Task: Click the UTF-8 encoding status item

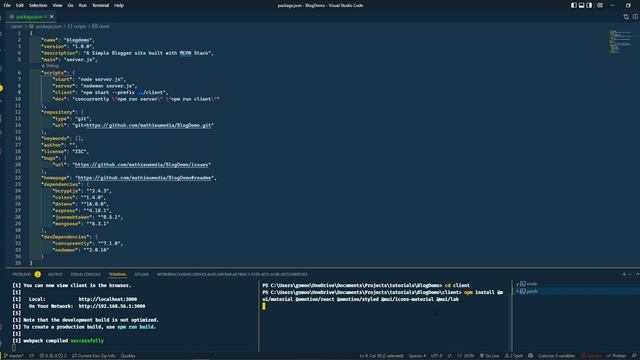Action: 436,356
